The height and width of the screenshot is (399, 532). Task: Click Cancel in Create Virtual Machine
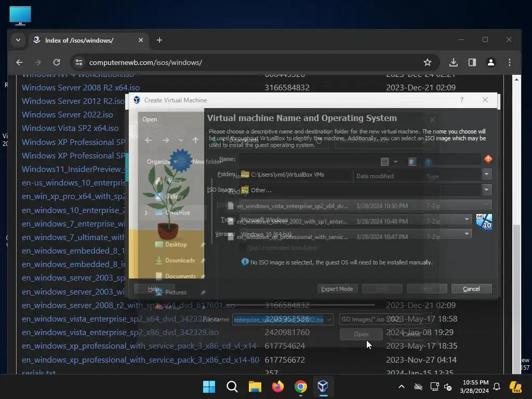[471, 289]
